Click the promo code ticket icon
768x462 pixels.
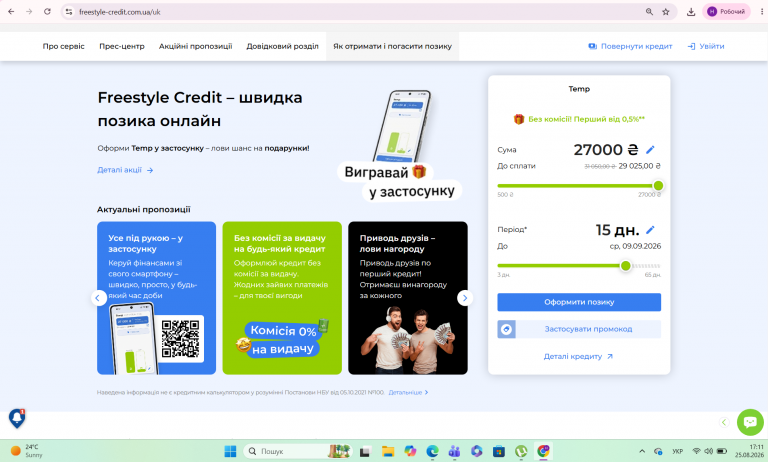(x=506, y=329)
